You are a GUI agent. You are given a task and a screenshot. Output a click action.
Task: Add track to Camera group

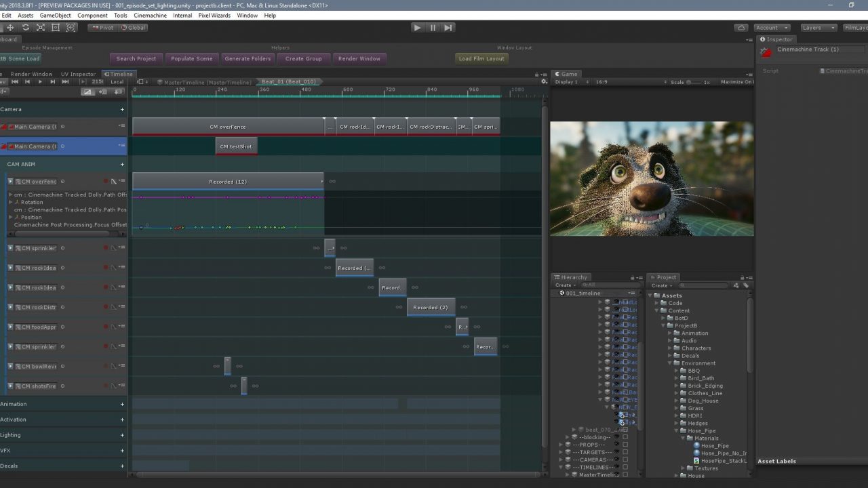pos(122,109)
